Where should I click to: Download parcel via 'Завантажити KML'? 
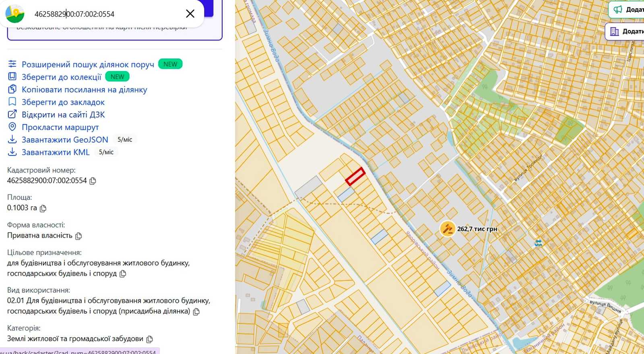pos(56,152)
